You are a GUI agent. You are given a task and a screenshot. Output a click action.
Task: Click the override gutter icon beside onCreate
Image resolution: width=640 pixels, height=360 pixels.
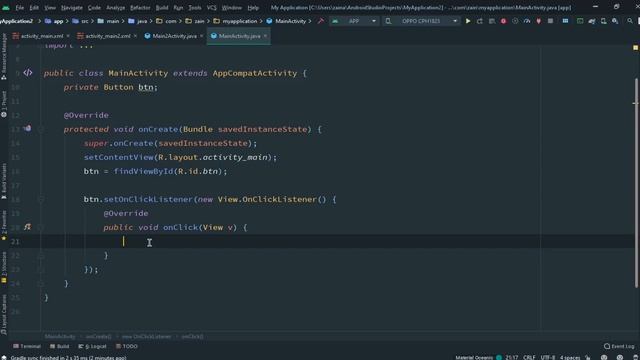point(27,129)
